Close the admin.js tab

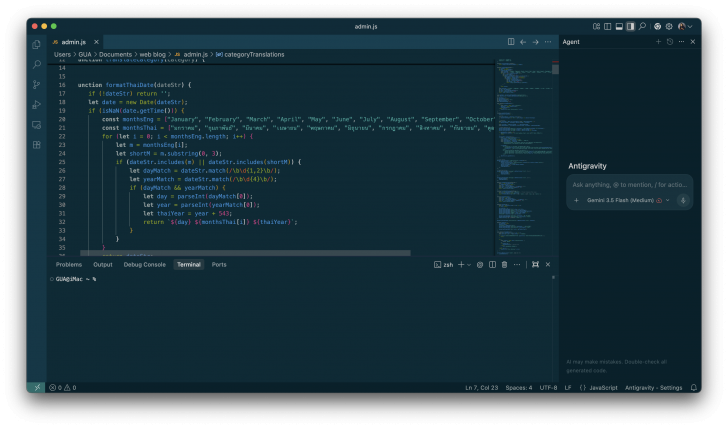[96, 42]
